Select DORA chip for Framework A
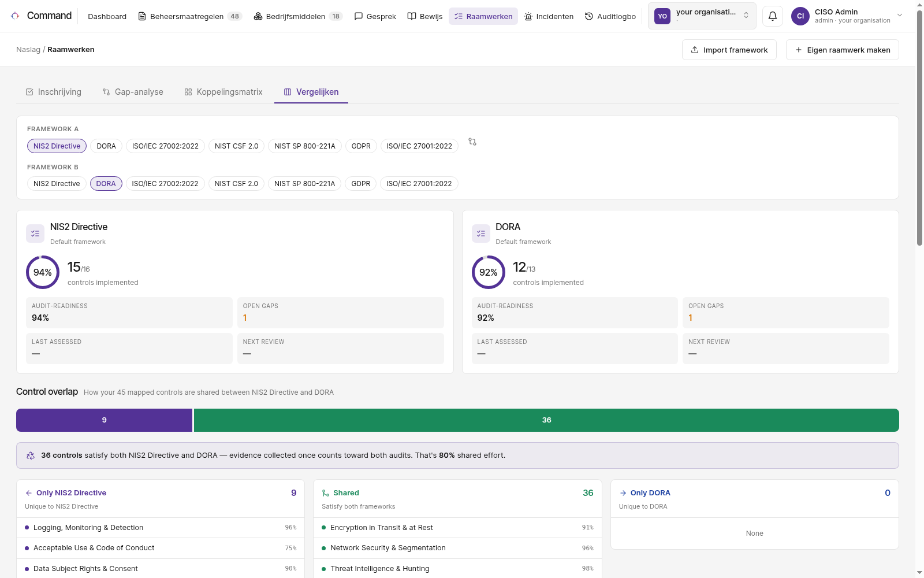The height and width of the screenshot is (578, 924). [x=106, y=146]
